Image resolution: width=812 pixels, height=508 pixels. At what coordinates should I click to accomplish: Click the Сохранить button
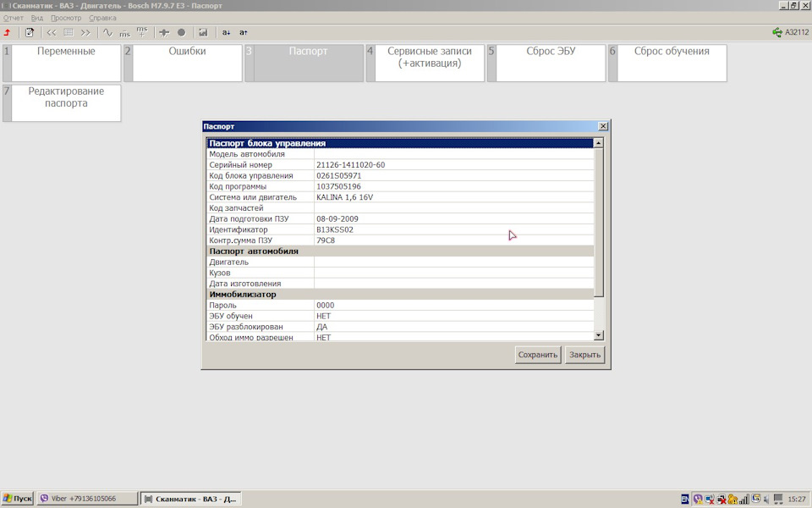click(x=538, y=355)
